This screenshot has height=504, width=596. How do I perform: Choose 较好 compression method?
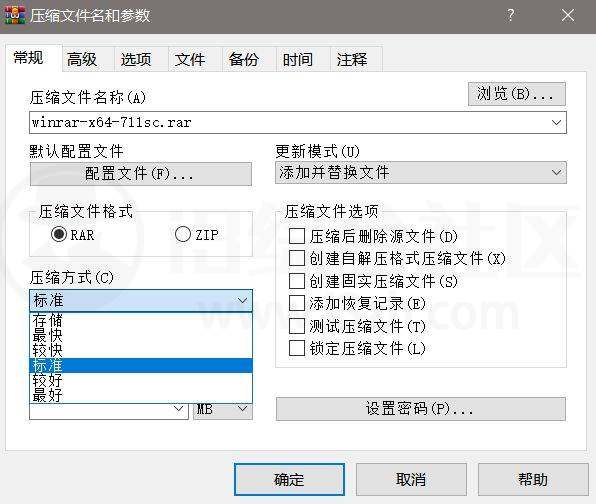[x=141, y=380]
